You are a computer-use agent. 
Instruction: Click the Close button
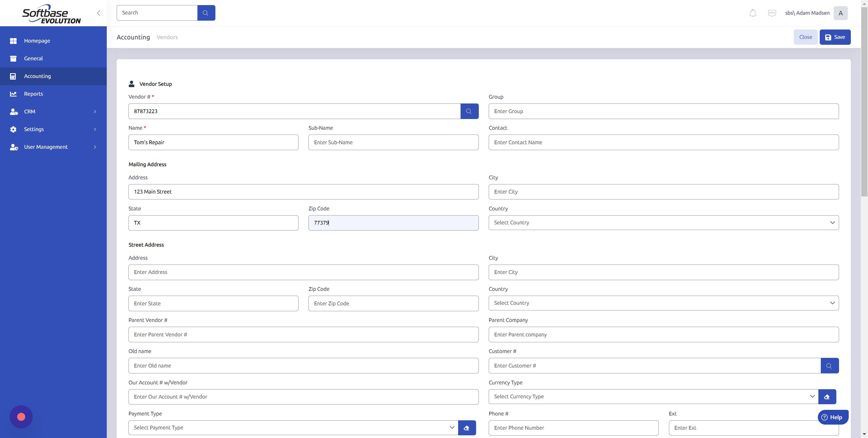[x=805, y=37]
